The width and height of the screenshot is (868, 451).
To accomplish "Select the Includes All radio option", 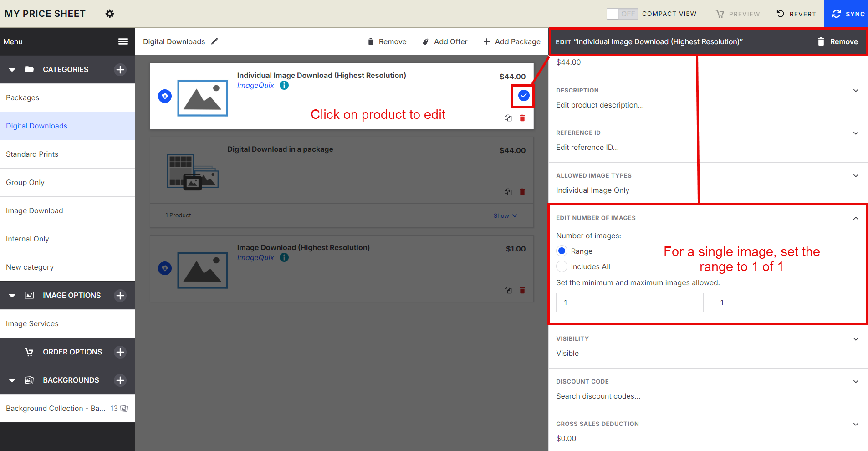I will (562, 266).
